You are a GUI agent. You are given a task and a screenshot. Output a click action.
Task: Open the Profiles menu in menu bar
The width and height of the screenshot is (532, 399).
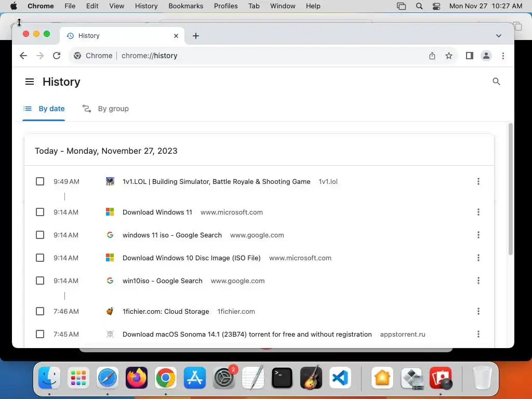[225, 6]
